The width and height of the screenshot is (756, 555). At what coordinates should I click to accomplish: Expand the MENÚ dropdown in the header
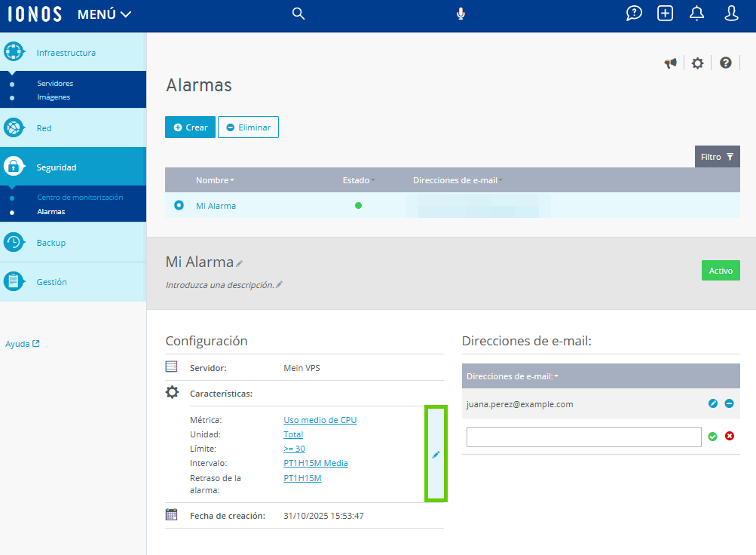point(103,13)
